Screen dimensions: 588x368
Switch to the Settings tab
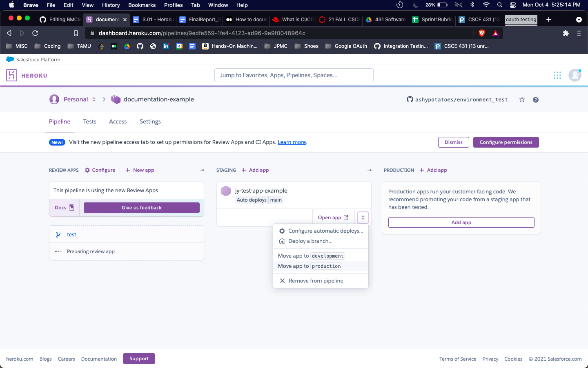coord(150,121)
